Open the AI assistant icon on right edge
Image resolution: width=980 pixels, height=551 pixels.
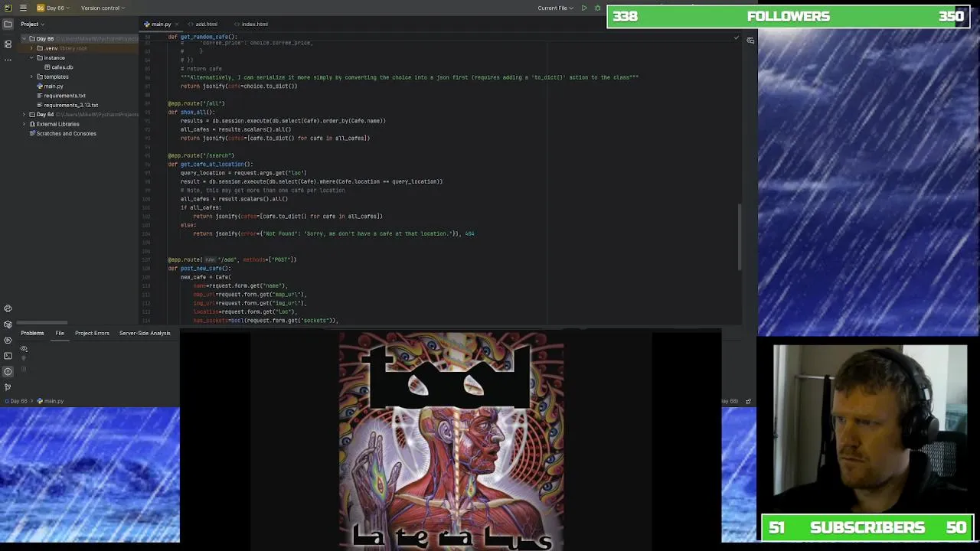tap(750, 40)
